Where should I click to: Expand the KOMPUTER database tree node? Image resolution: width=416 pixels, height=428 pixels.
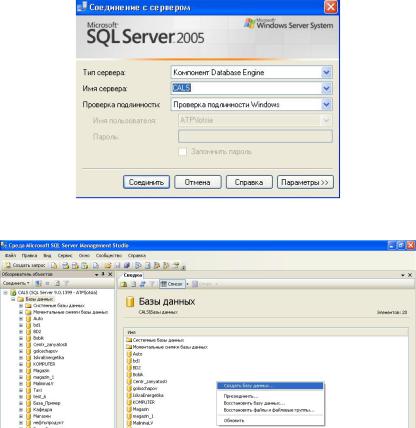[x=21, y=364]
